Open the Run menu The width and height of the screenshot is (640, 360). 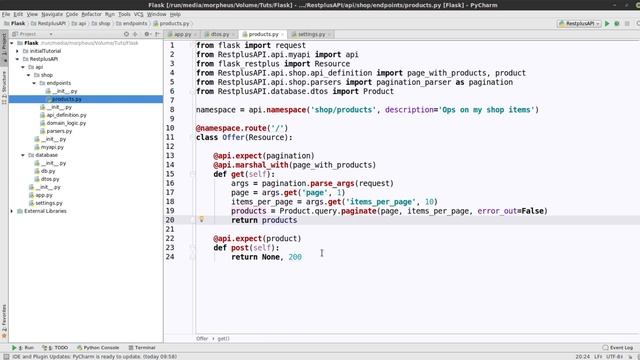click(x=109, y=14)
